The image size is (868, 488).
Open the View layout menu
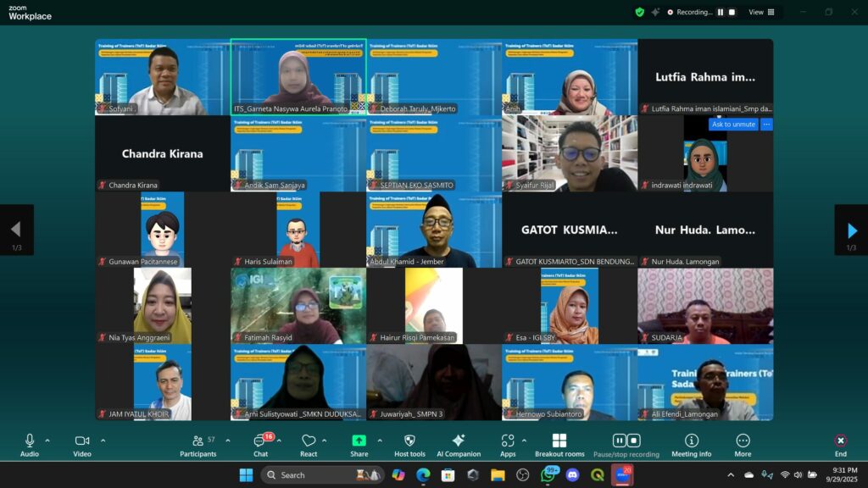(760, 12)
